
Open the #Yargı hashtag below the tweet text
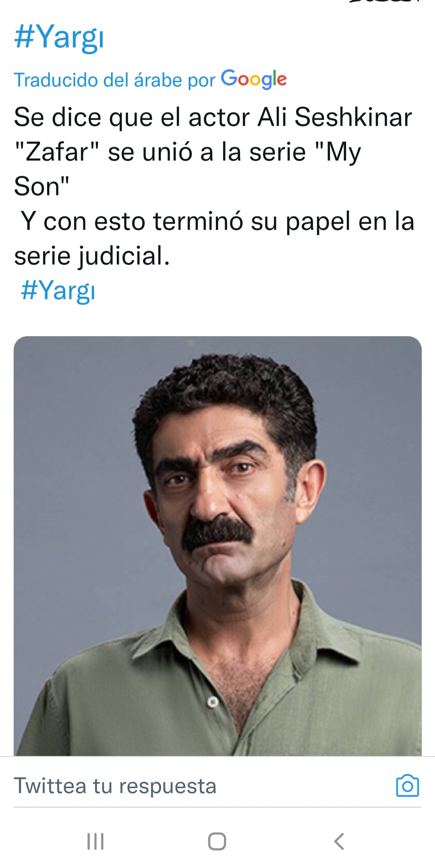(x=58, y=290)
